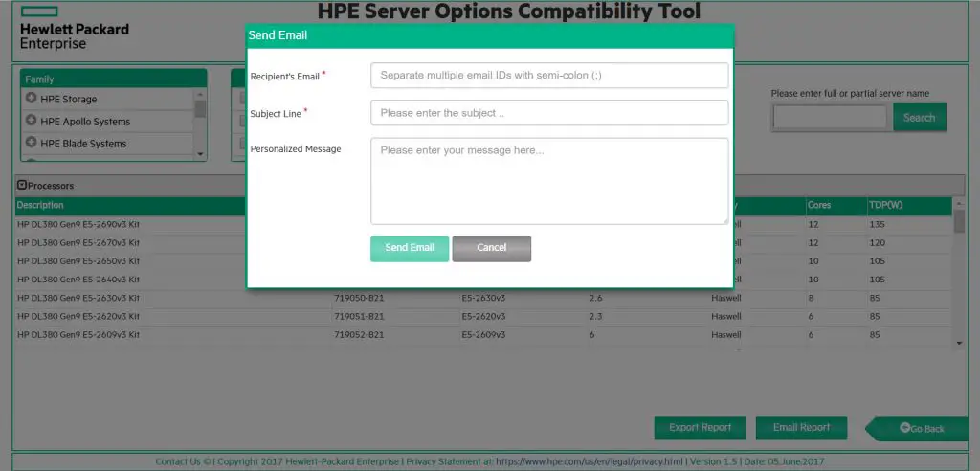Select row HP DL380 Gen9 E5-2670v3 Kit
This screenshot has height=471, width=980.
[78, 243]
